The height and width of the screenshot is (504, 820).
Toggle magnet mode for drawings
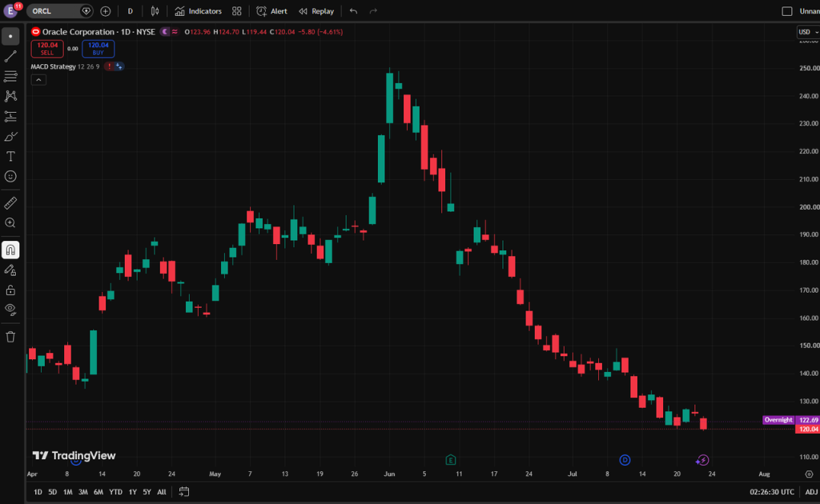[x=10, y=250]
